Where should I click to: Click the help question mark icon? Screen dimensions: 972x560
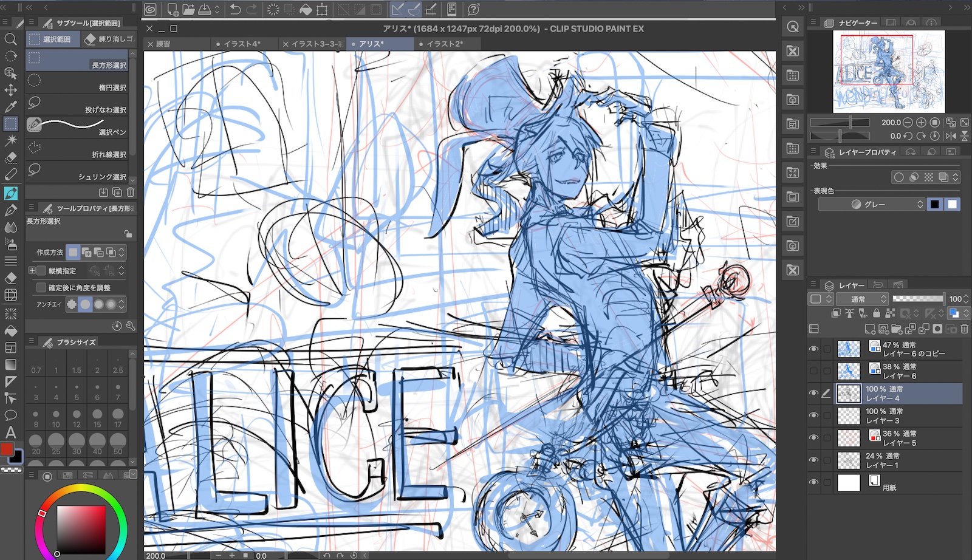[474, 9]
